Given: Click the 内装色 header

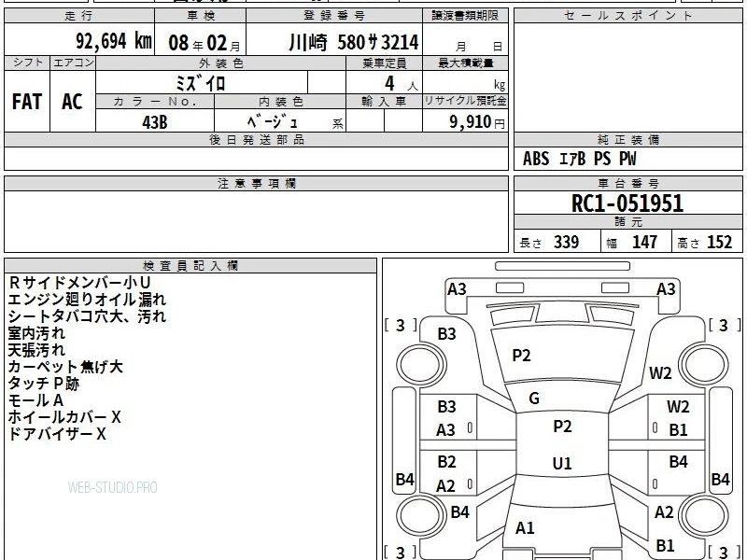Looking at the screenshot, I should click(280, 102).
